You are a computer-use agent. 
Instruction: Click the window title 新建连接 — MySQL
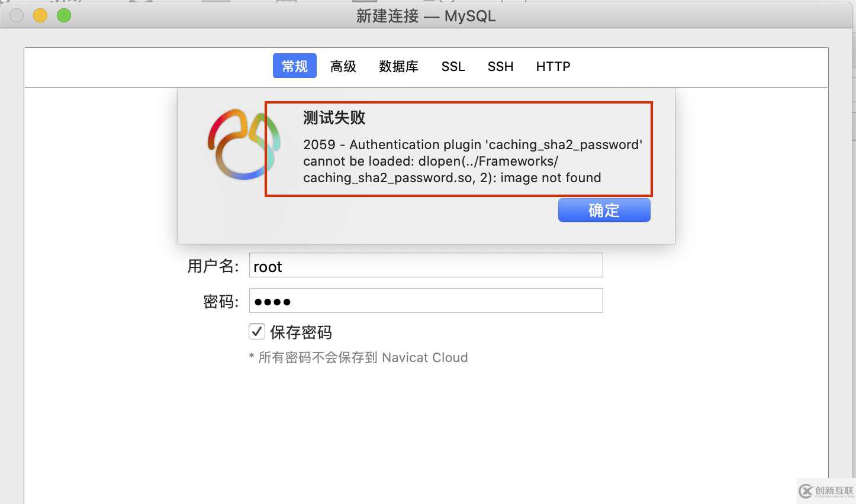coord(426,16)
